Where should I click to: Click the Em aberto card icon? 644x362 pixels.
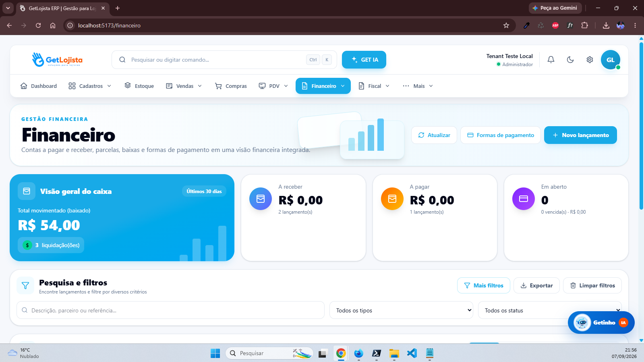point(524,199)
